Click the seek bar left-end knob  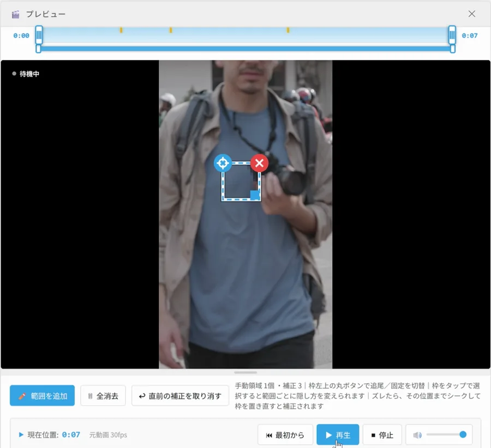39,49
